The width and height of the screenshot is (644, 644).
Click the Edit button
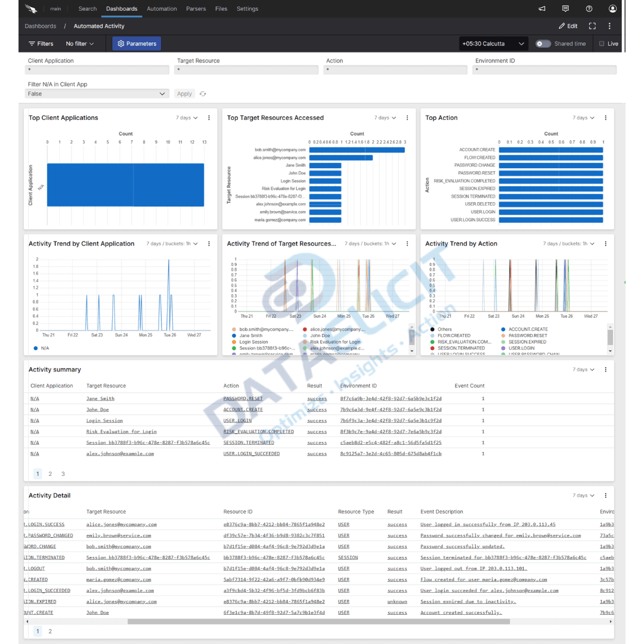(567, 26)
